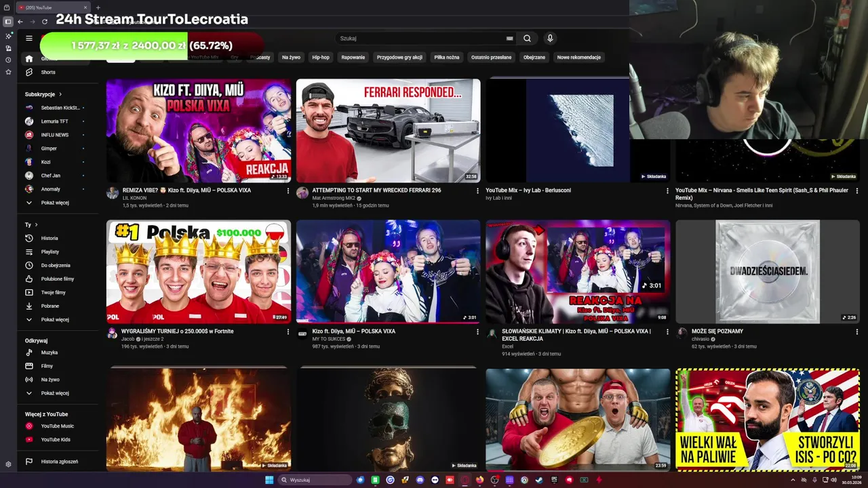Image resolution: width=868 pixels, height=488 pixels.
Task: Reload the page with the refresh icon
Action: (x=44, y=22)
